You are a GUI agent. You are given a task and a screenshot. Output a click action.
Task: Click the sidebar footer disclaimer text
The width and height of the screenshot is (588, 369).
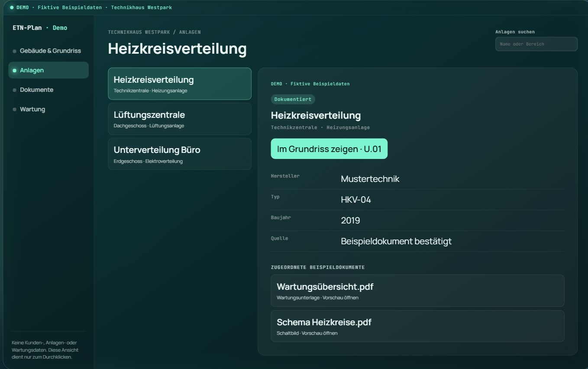tap(45, 350)
